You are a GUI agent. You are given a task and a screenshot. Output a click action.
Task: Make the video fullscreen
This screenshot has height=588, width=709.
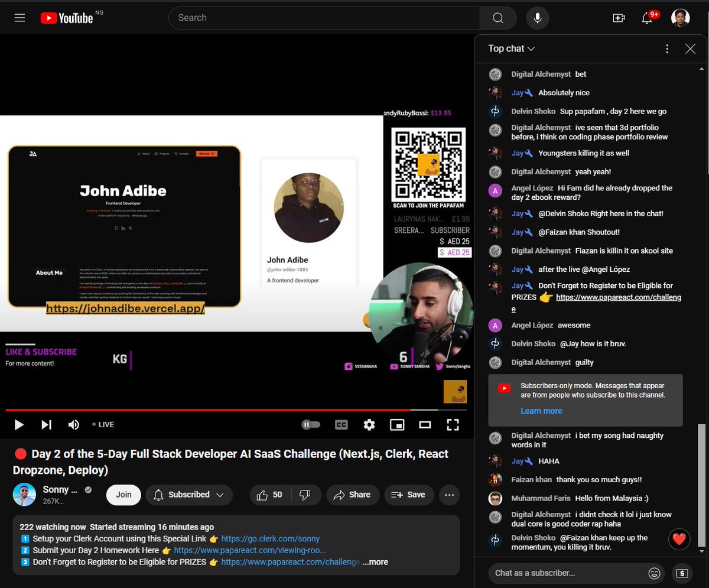click(x=453, y=424)
